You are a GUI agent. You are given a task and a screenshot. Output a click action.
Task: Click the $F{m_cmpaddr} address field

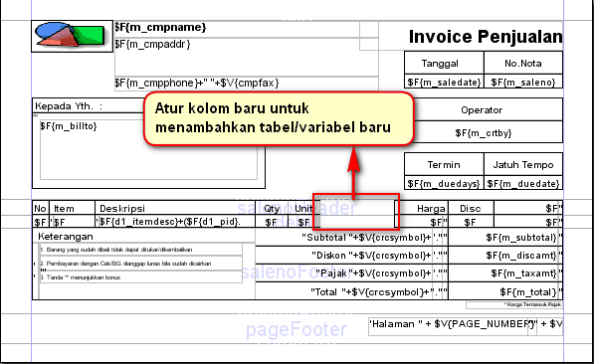(x=246, y=58)
